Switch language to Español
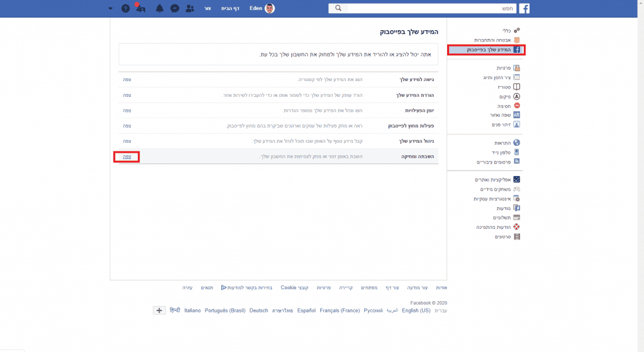The image size is (644, 352). tap(306, 311)
